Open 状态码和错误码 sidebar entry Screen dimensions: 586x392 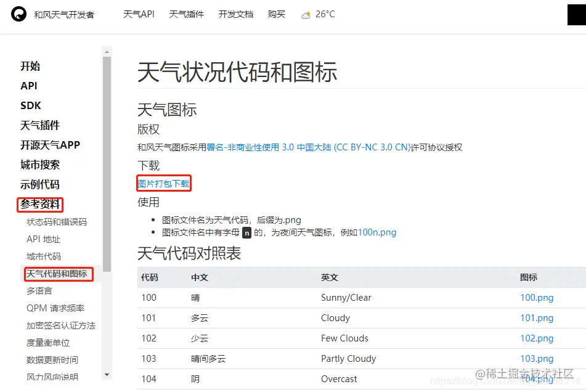(57, 222)
